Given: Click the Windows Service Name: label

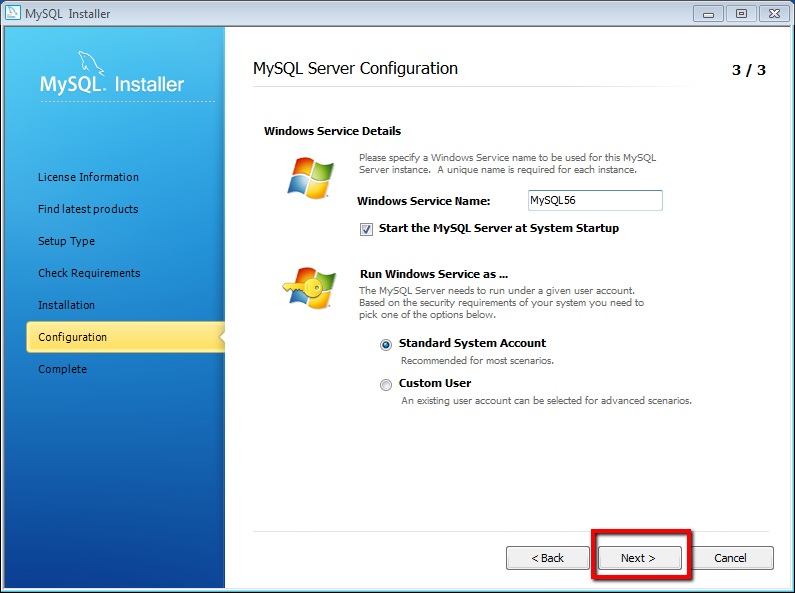Looking at the screenshot, I should point(424,201).
